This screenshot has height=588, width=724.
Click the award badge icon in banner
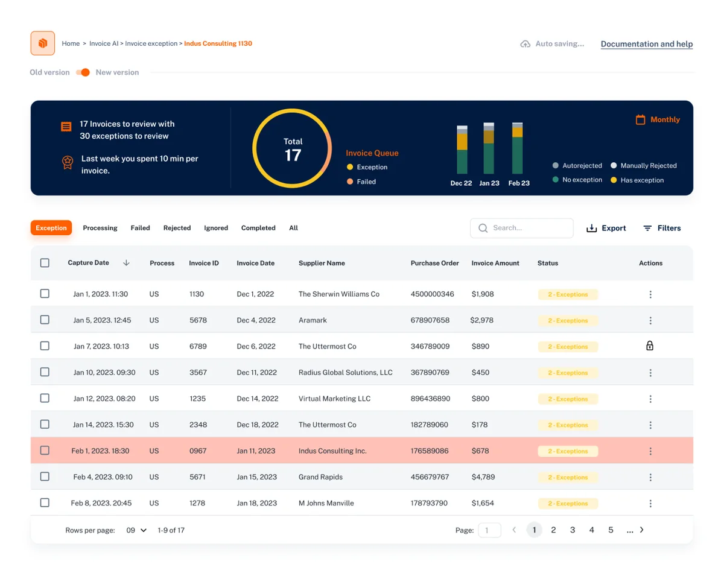67,162
